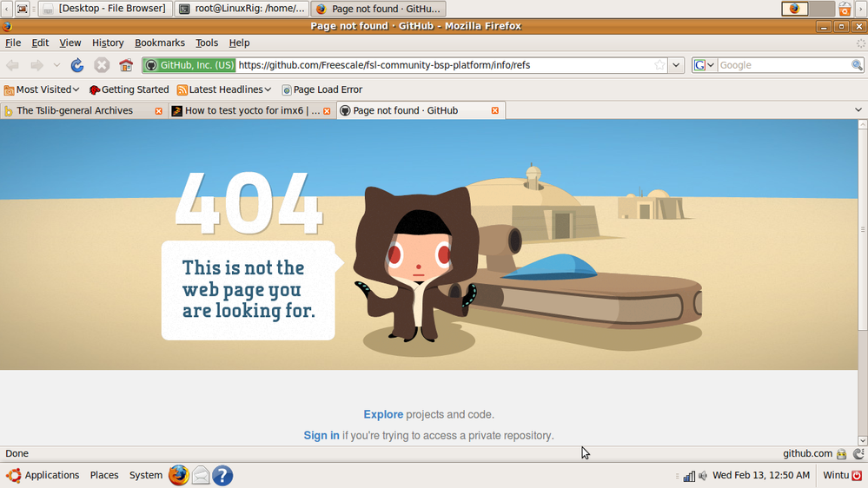Open the Places menu
The height and width of the screenshot is (488, 868).
tap(104, 475)
